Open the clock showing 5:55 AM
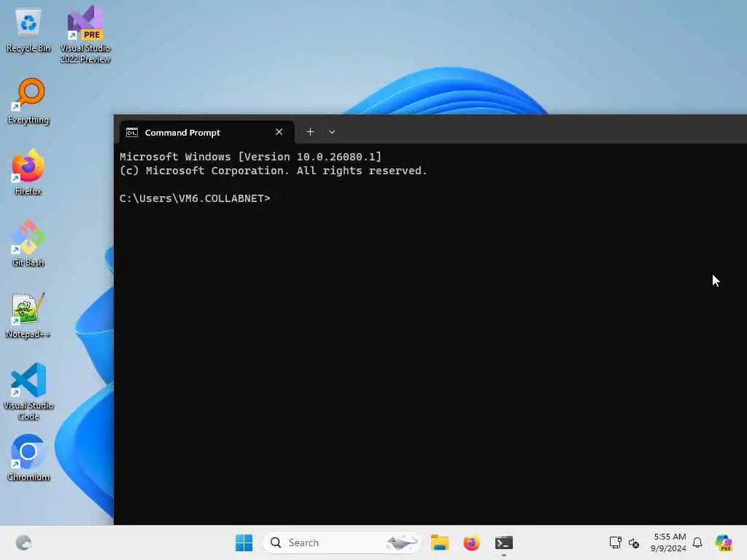Viewport: 747px width, 560px height. [x=668, y=542]
